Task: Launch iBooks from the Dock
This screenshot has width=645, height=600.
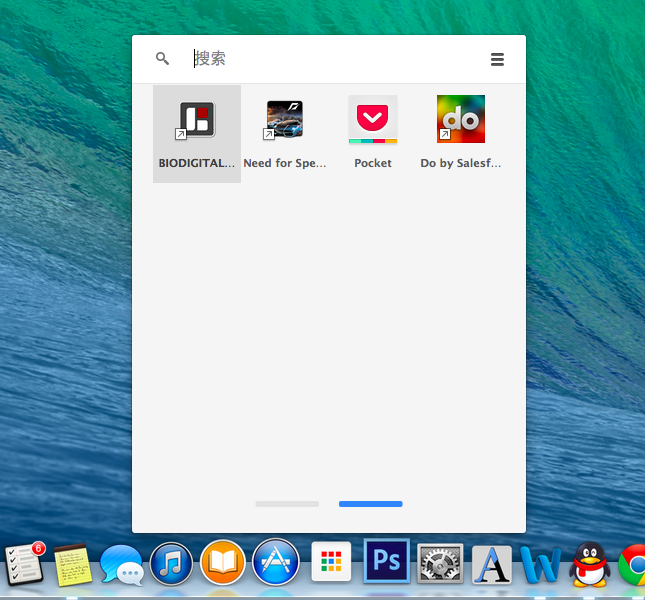Action: [223, 563]
